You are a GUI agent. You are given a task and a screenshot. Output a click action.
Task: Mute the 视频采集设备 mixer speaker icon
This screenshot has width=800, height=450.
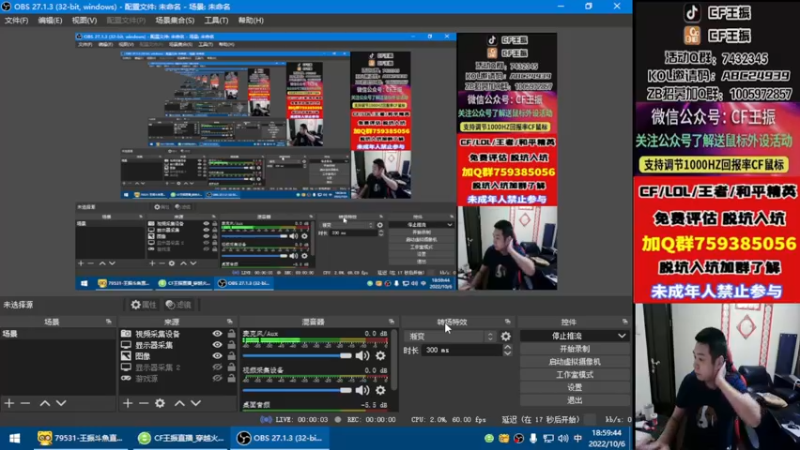pyautogui.click(x=362, y=390)
